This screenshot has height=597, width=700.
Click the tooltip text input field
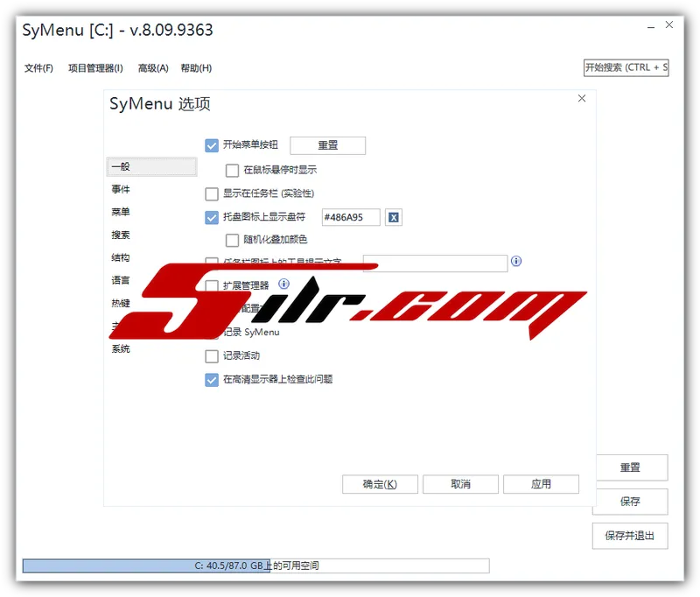435,263
